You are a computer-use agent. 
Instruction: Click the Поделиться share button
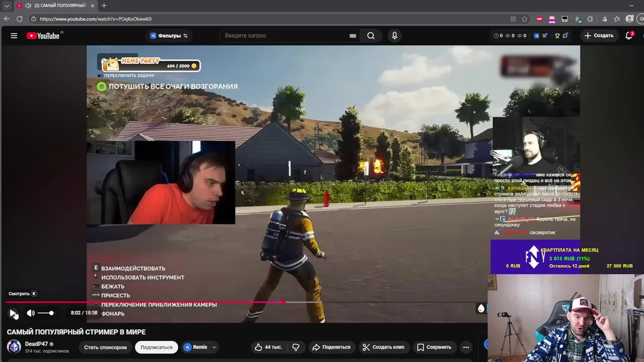click(331, 347)
